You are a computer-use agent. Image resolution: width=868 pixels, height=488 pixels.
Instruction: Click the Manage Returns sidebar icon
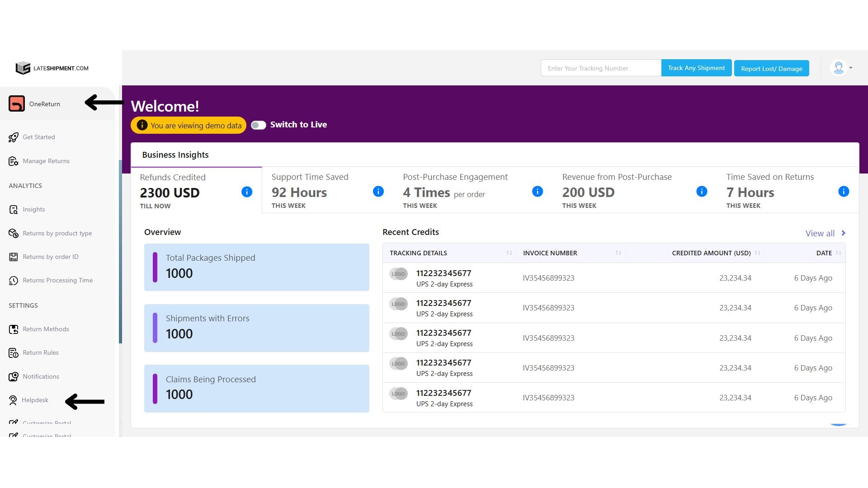[14, 161]
